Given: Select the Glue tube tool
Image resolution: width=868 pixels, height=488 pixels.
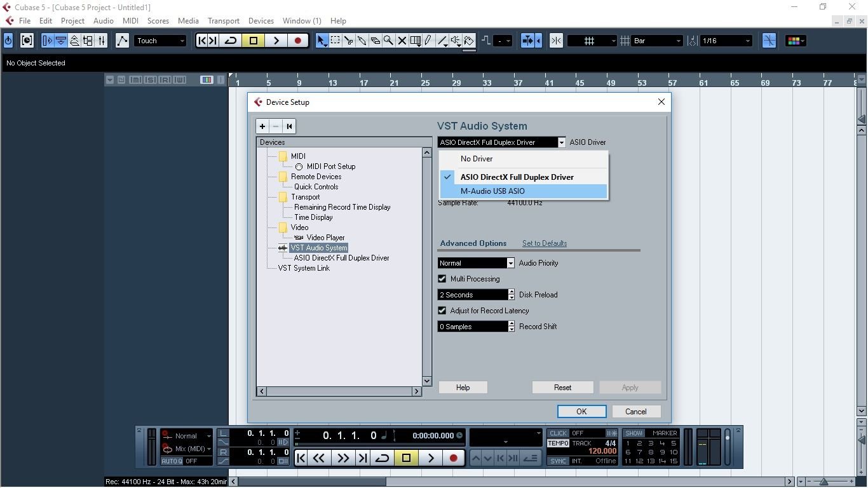Looking at the screenshot, I should tap(362, 41).
